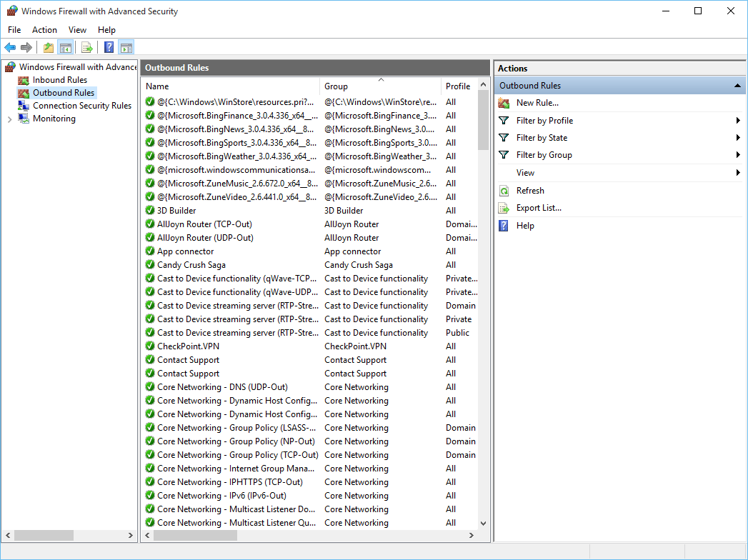
Task: Click the Export List toolbar icon
Action: coord(87,47)
